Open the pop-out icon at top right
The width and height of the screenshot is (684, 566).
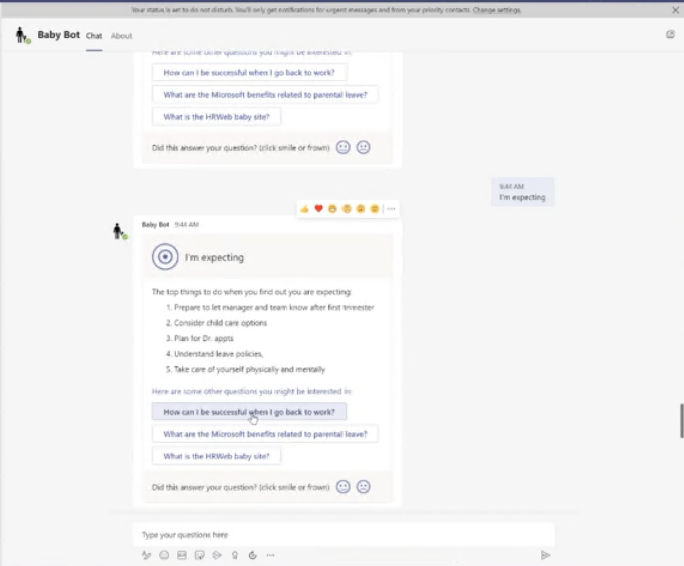(670, 34)
